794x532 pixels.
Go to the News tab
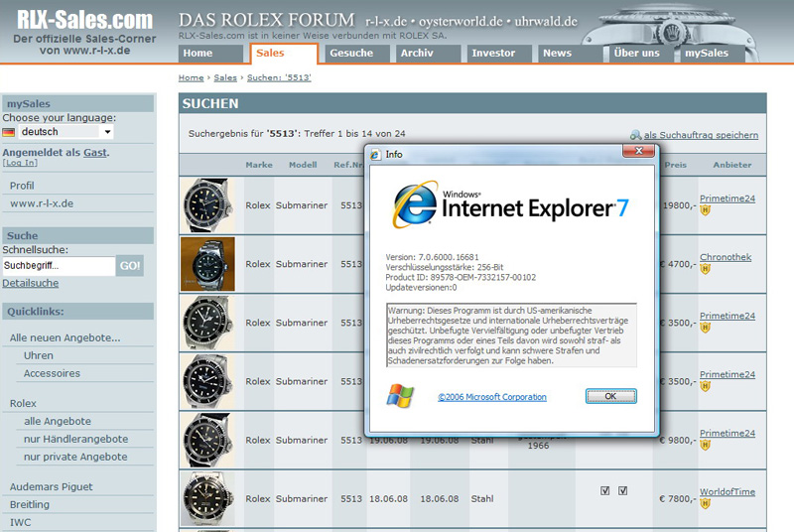570,54
